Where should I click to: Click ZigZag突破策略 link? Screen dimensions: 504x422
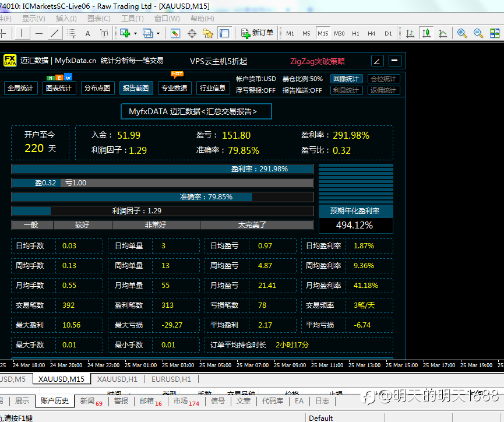click(318, 61)
